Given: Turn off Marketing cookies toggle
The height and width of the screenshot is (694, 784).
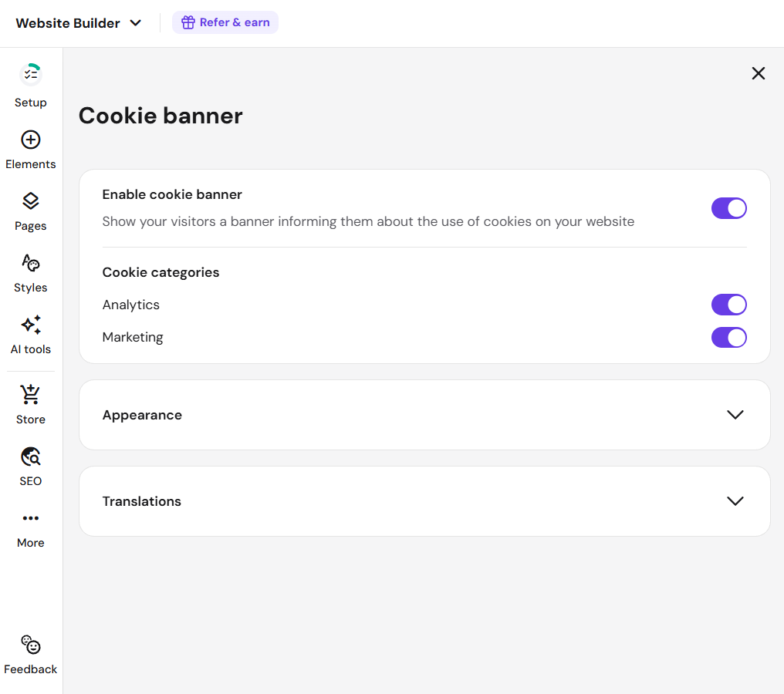Looking at the screenshot, I should click(728, 337).
